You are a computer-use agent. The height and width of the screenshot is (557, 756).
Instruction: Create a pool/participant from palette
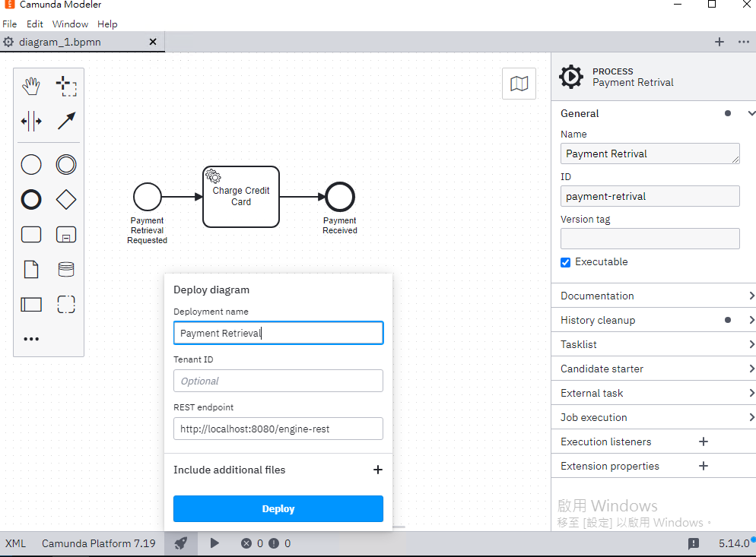click(x=31, y=305)
